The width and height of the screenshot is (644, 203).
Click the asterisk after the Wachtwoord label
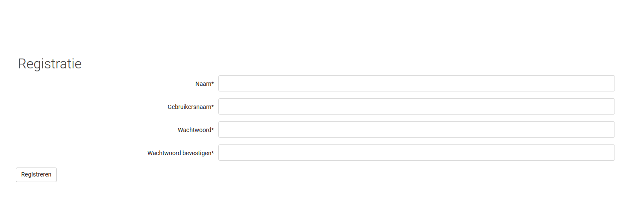pyautogui.click(x=212, y=129)
